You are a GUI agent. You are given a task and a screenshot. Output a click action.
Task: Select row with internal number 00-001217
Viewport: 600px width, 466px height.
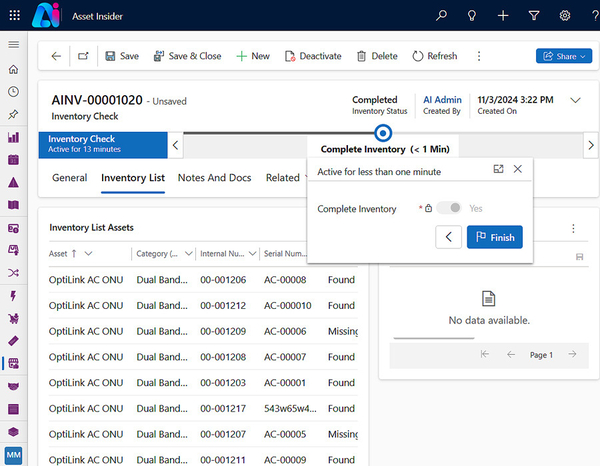tap(203, 408)
